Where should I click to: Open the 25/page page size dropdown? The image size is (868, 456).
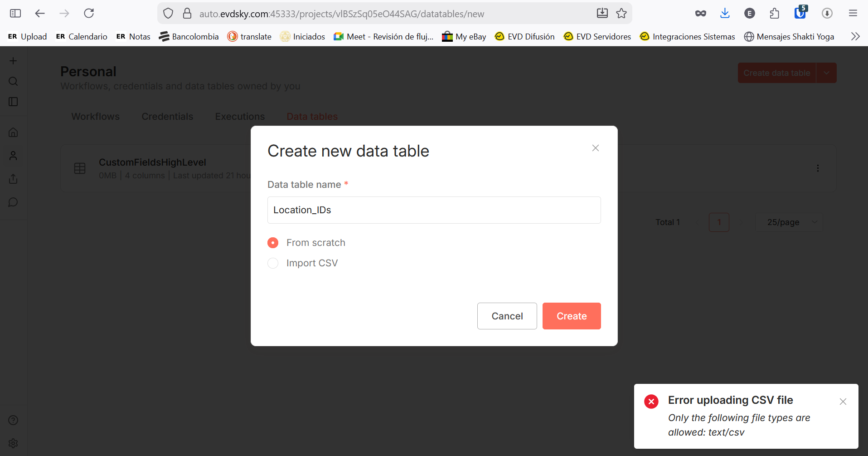tap(789, 222)
